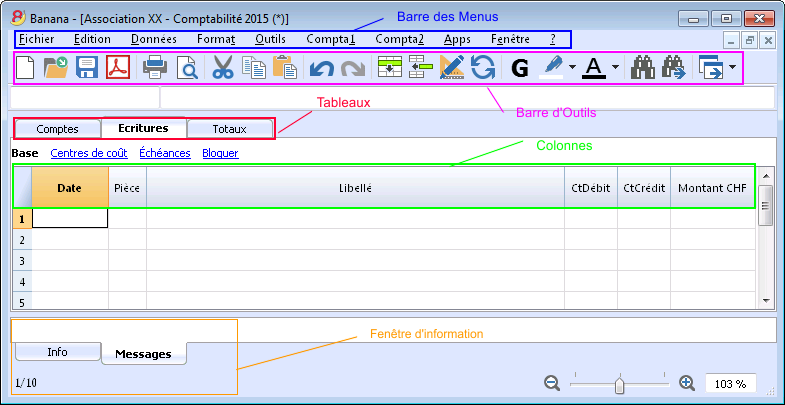The width and height of the screenshot is (785, 405).
Task: Create a new file with blank page icon
Action: click(26, 67)
